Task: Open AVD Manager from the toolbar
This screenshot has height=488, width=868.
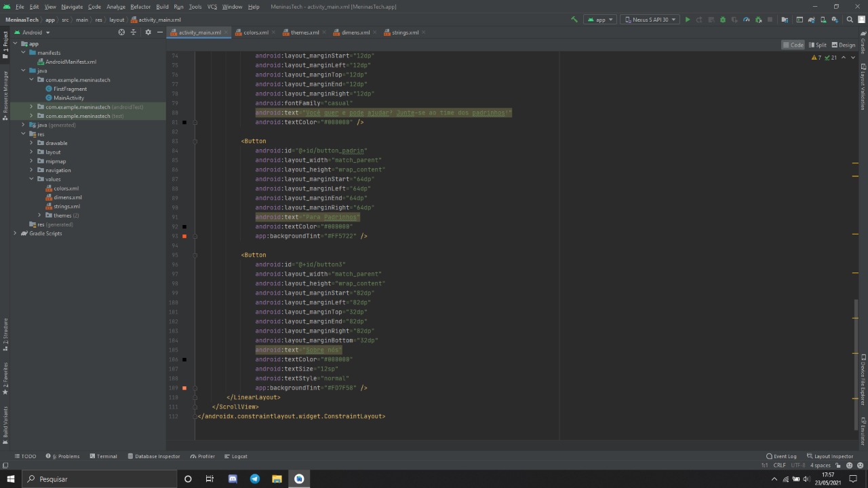Action: pos(822,20)
